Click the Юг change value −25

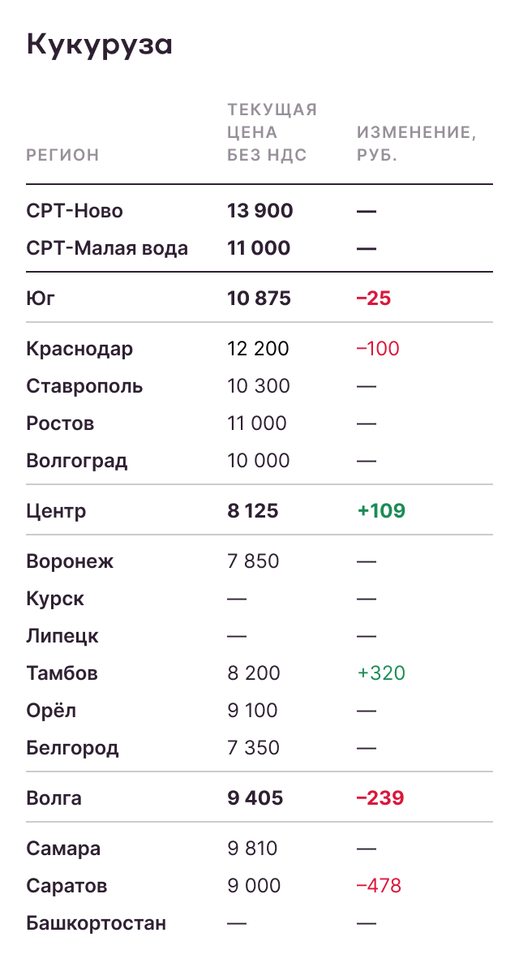(x=373, y=299)
